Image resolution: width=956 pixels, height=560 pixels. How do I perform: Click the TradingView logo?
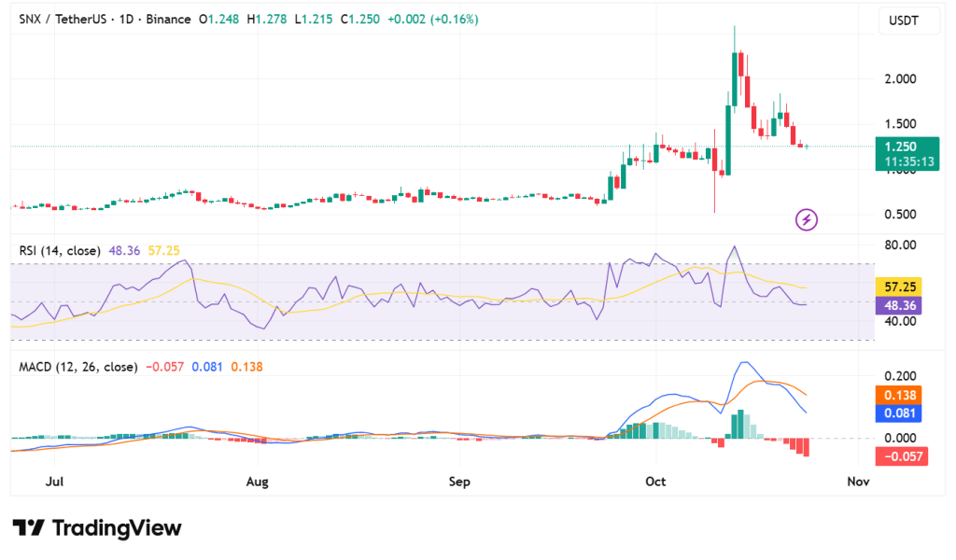96,528
